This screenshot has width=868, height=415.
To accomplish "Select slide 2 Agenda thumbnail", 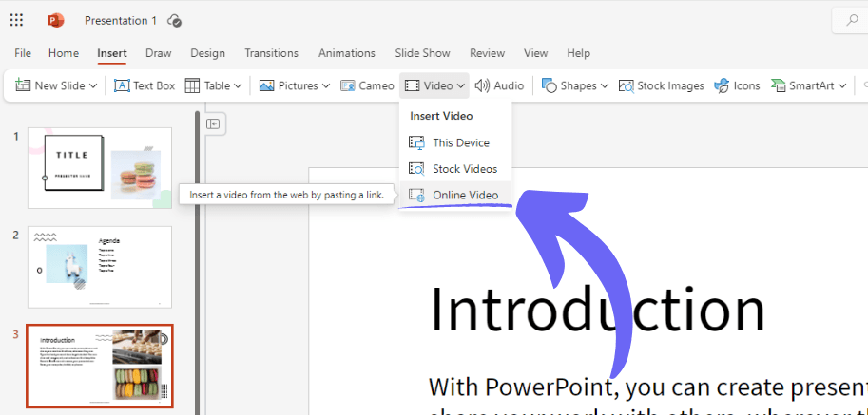I will click(100, 266).
